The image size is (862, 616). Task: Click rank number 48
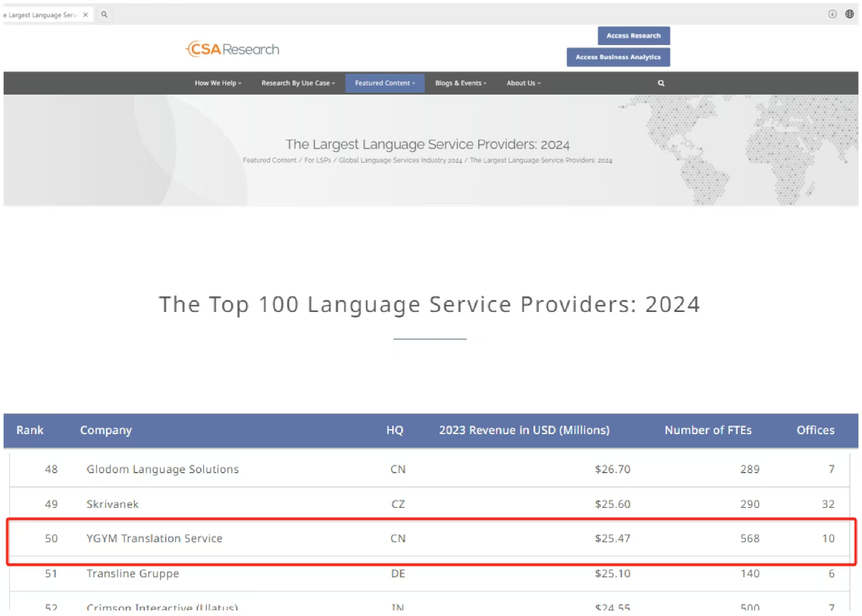tap(51, 469)
